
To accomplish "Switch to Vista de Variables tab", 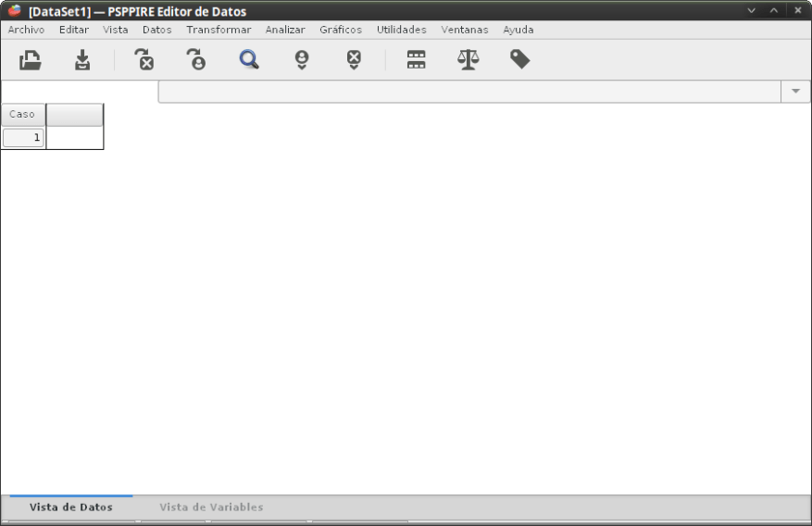I will tap(211, 507).
